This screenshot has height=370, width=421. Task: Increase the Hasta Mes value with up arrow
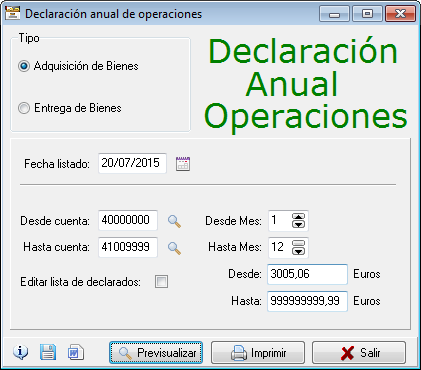298,244
